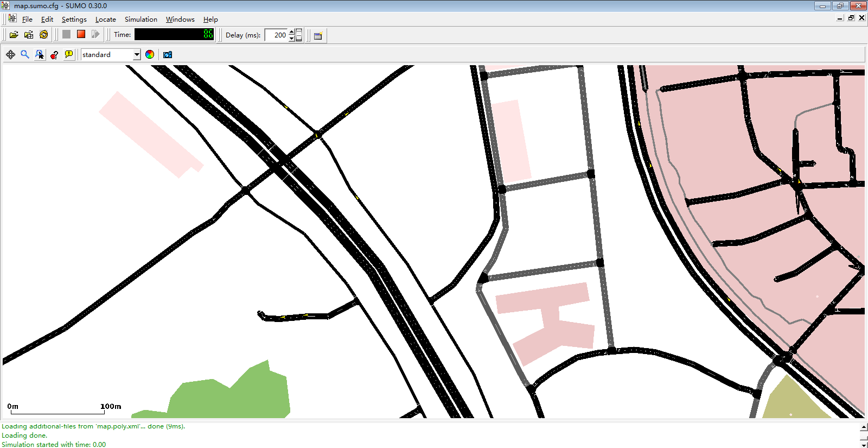
Task: Click 'Loading done.' log message
Action: tap(24, 436)
